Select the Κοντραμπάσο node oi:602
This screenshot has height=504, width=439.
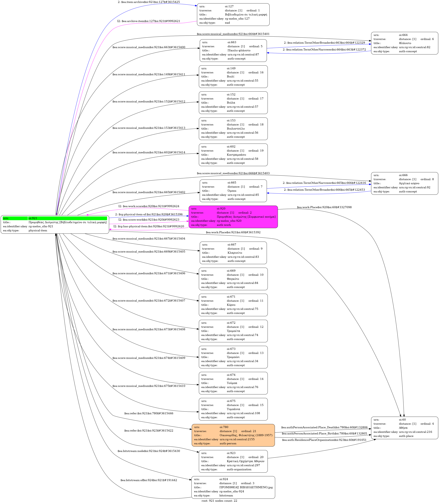pyautogui.click(x=233, y=155)
